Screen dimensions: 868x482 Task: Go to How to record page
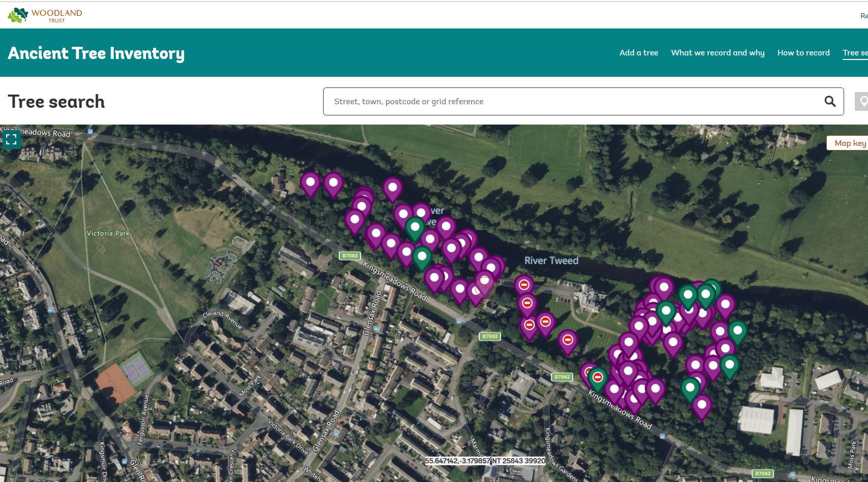803,53
